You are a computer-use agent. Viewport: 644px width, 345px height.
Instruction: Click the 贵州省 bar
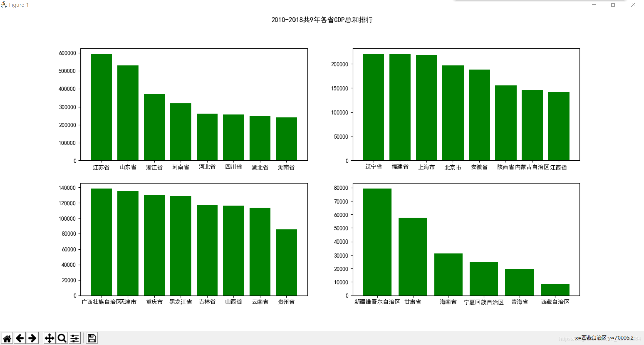coord(286,263)
